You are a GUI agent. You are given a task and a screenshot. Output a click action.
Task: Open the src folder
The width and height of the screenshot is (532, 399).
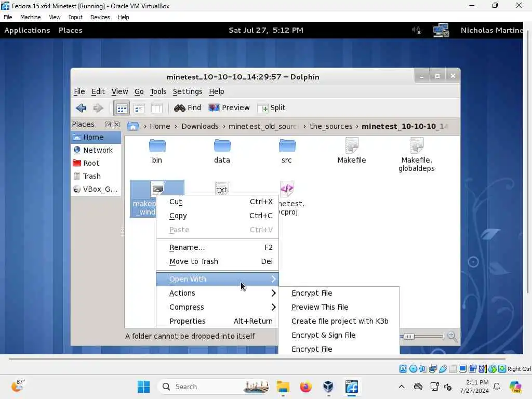click(287, 152)
